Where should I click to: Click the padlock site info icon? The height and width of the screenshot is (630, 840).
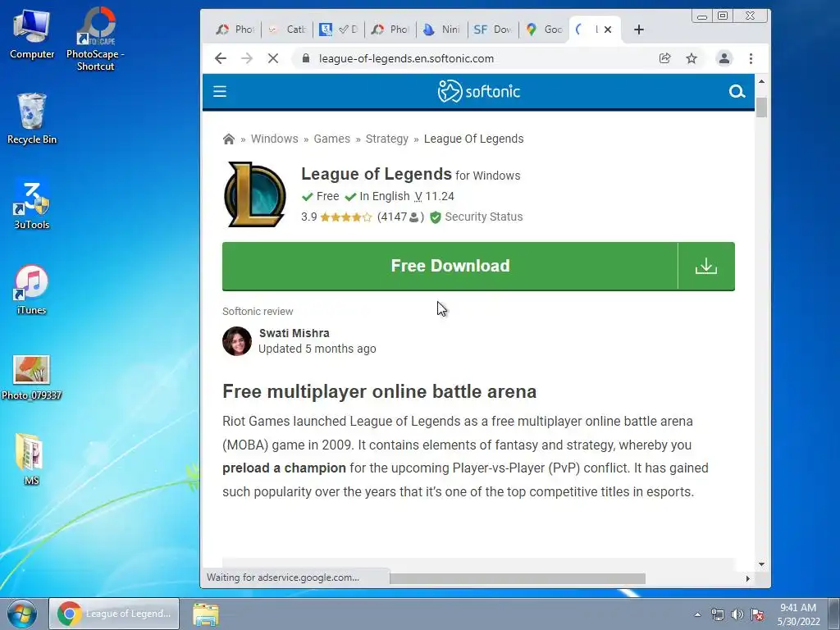pos(305,58)
